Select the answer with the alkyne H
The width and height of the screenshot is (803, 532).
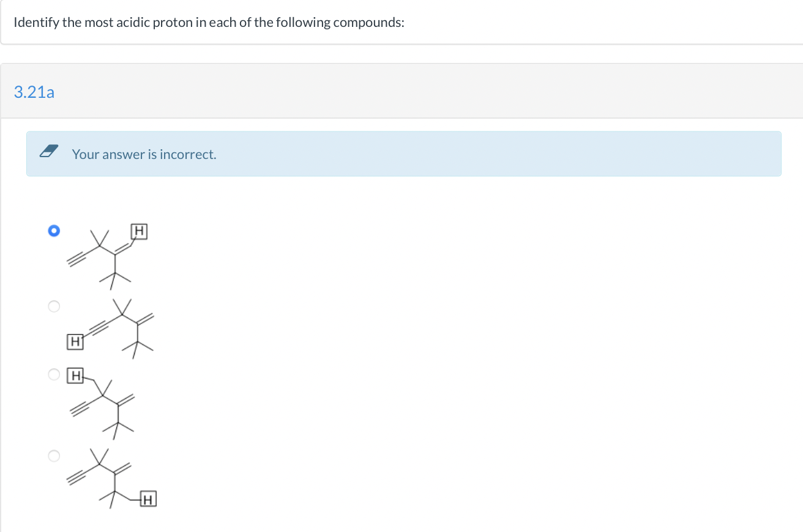[54, 306]
